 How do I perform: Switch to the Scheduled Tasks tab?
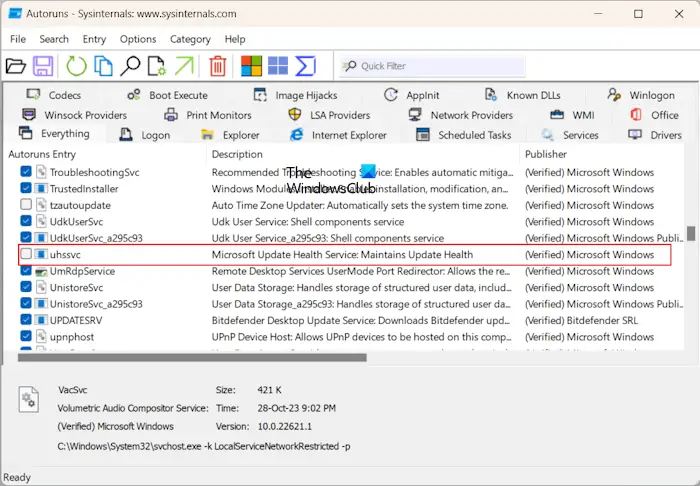[x=463, y=135]
